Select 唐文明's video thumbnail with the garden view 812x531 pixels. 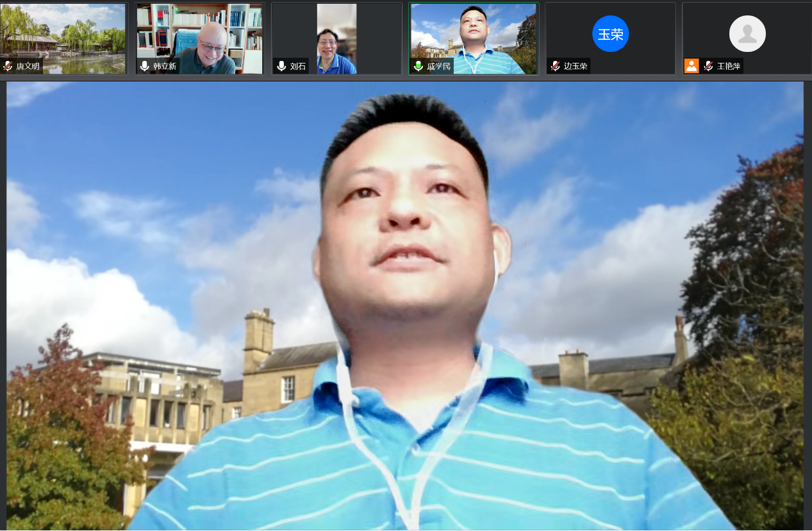(63, 38)
